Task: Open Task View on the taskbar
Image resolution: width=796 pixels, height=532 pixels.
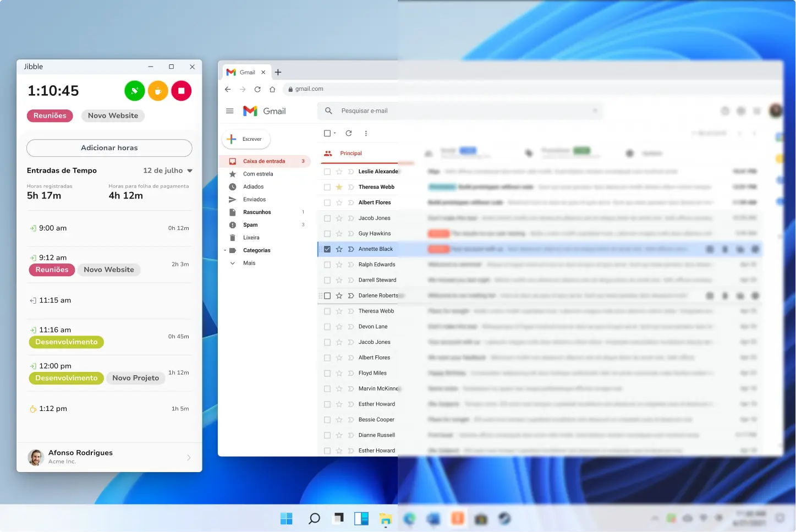Action: (x=339, y=518)
